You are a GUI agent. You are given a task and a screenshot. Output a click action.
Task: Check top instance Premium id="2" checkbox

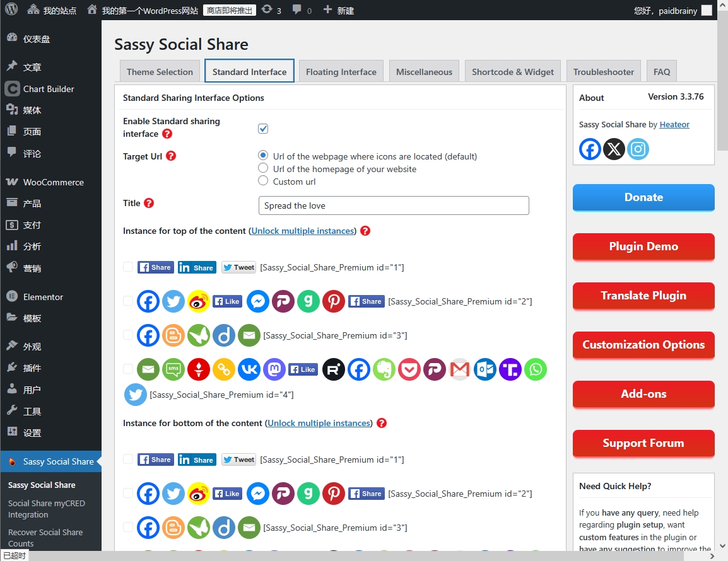(128, 300)
